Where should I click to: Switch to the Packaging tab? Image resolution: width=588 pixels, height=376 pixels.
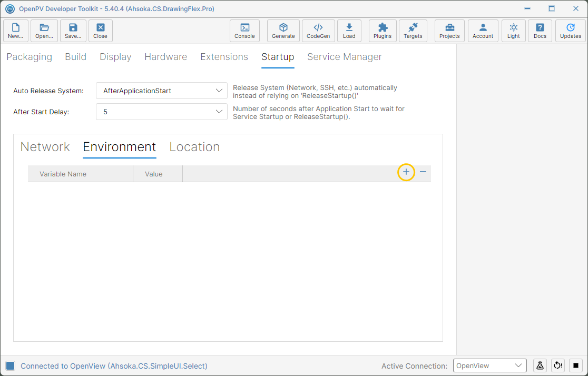coord(30,57)
